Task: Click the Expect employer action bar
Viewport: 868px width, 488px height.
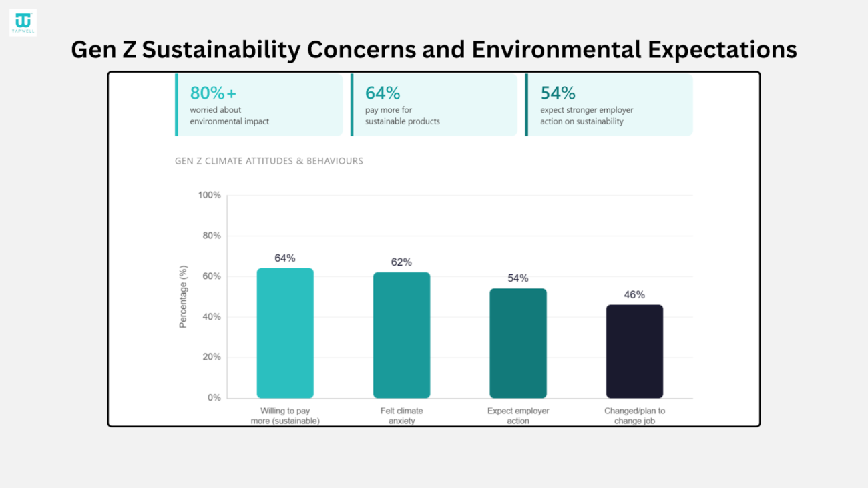Action: coord(518,343)
